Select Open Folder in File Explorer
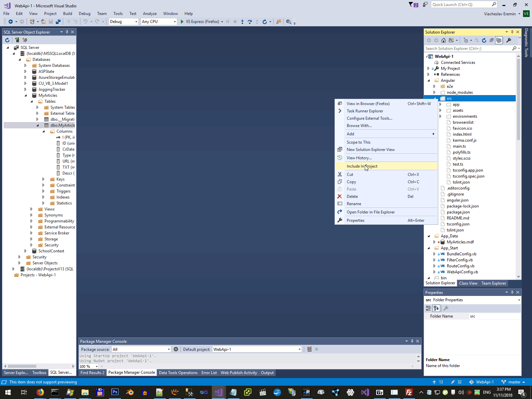 tap(386, 212)
